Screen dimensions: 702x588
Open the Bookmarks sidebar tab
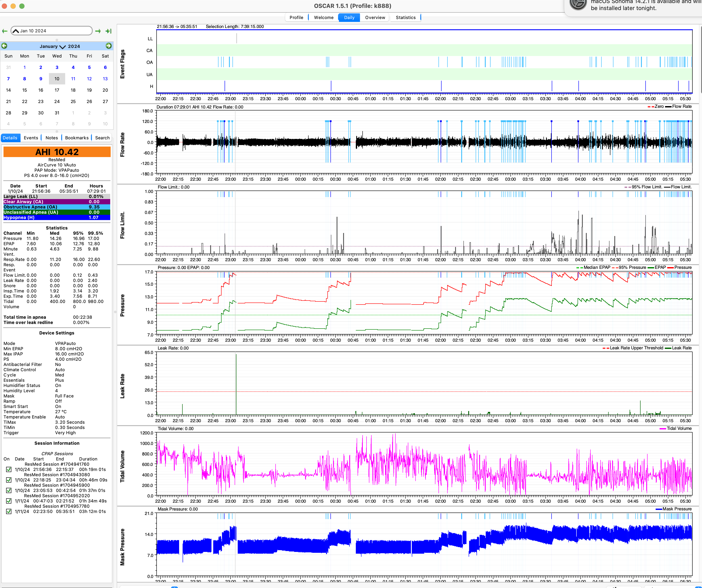click(x=77, y=138)
